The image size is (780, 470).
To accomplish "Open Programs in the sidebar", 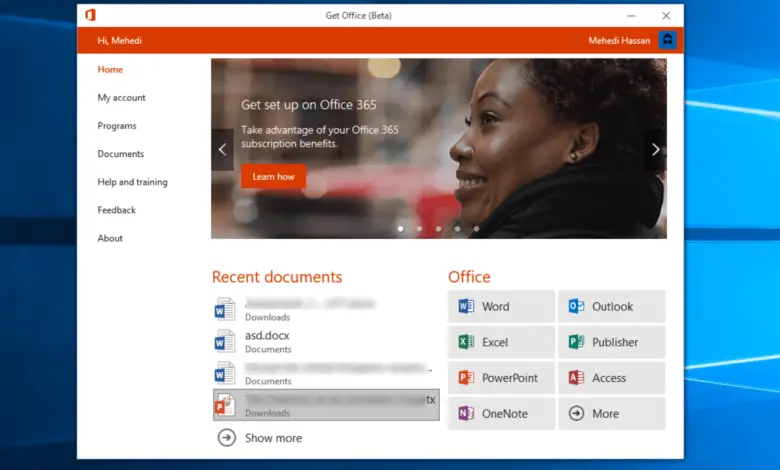I will pos(117,126).
